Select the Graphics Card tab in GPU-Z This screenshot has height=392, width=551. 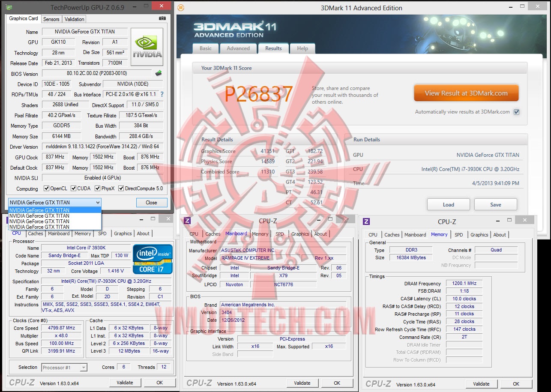(x=24, y=18)
